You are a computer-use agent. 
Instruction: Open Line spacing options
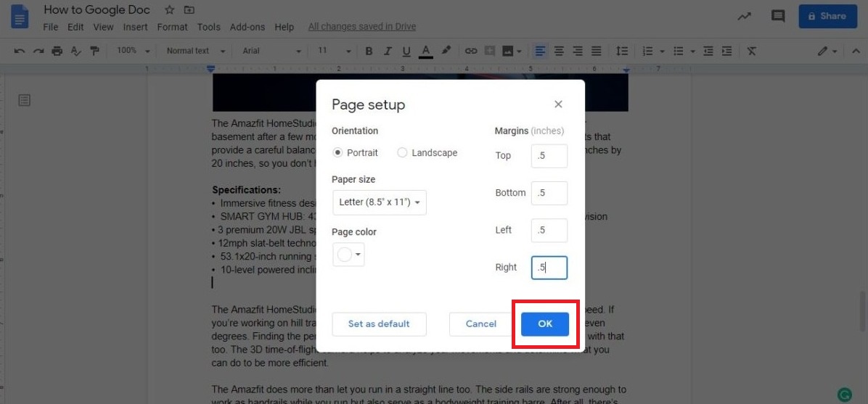622,51
